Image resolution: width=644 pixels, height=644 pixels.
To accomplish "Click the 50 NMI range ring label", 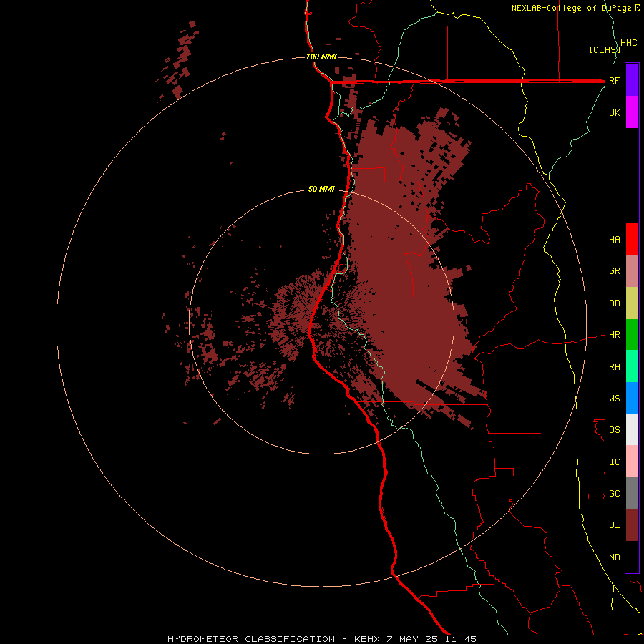I will [x=321, y=190].
